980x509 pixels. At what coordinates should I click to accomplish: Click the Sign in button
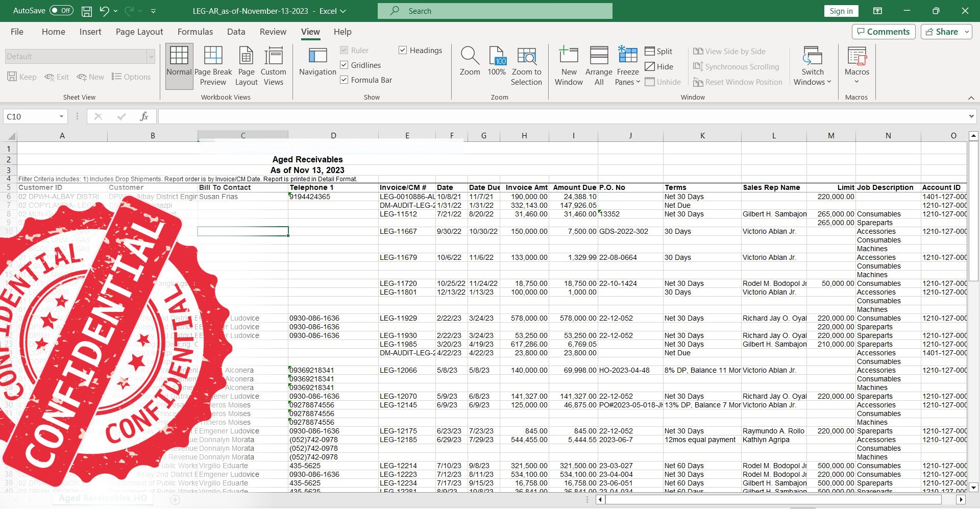(841, 11)
